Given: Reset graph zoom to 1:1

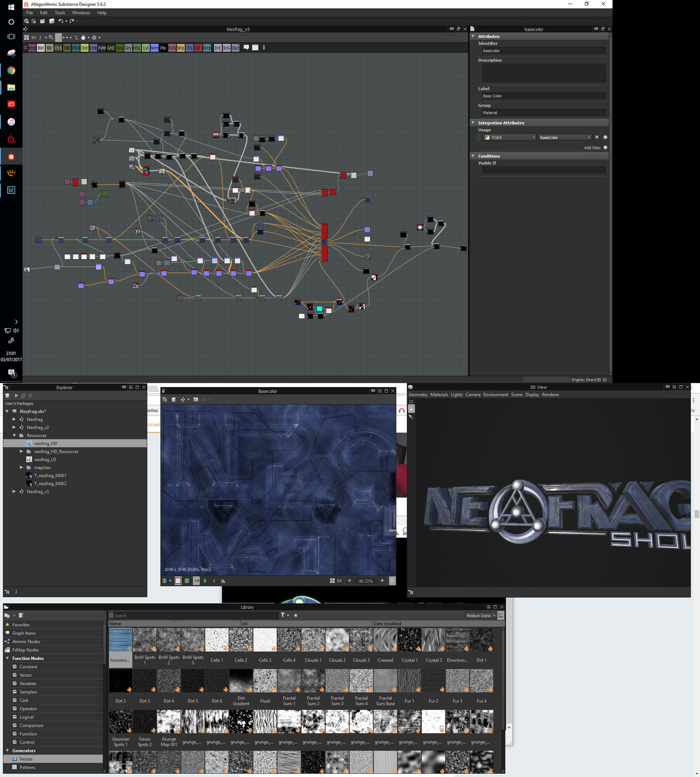Looking at the screenshot, I should (x=33, y=37).
